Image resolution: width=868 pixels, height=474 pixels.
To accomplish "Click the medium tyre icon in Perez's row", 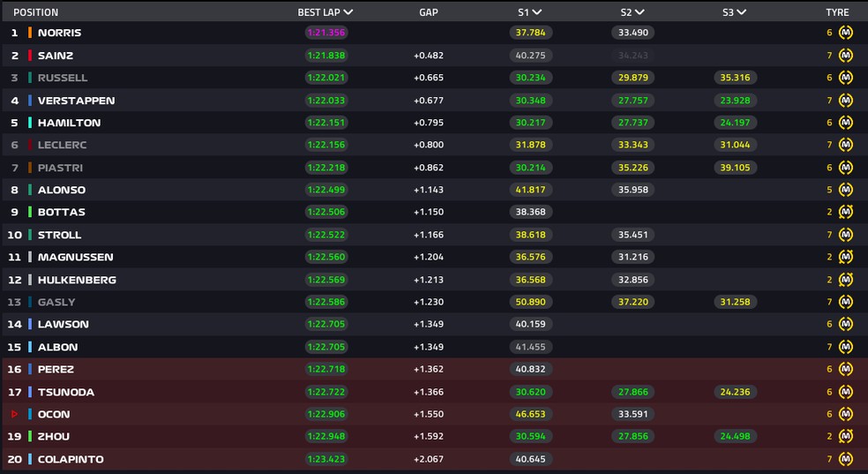I will click(x=845, y=369).
